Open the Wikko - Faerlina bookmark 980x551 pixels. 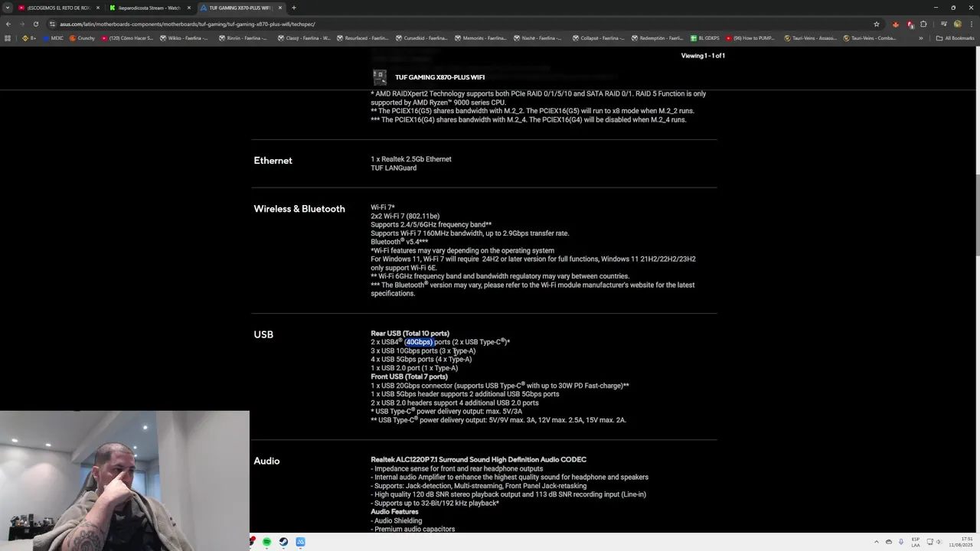coord(185,38)
